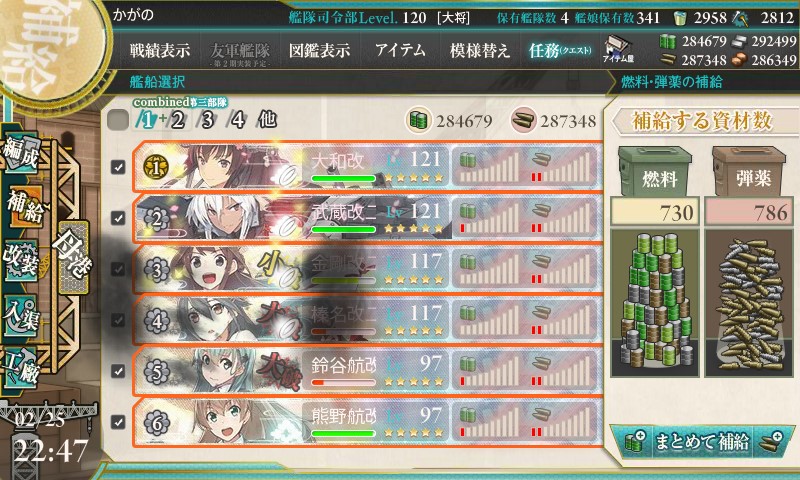This screenshot has width=800, height=480.
Task: Click the green 燃料 fuel supply box
Action: [655, 172]
